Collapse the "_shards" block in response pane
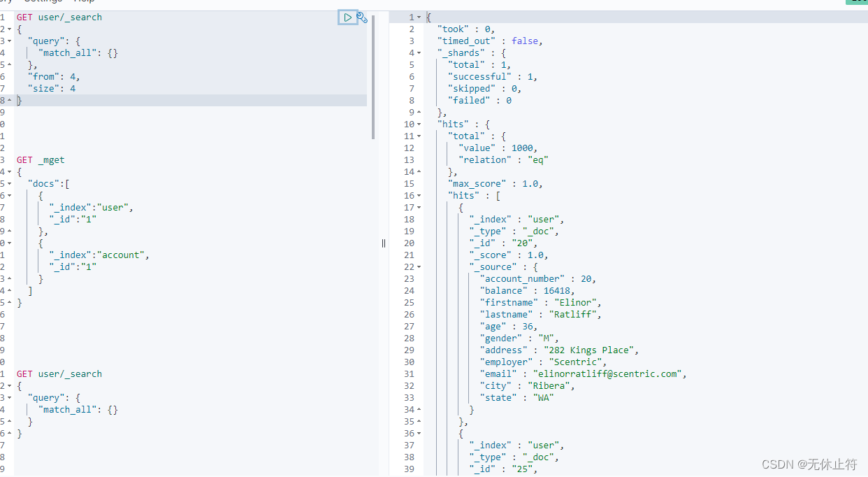 (x=419, y=53)
